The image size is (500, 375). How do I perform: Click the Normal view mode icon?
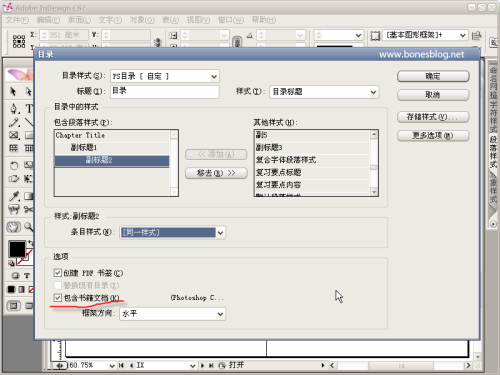point(14,305)
